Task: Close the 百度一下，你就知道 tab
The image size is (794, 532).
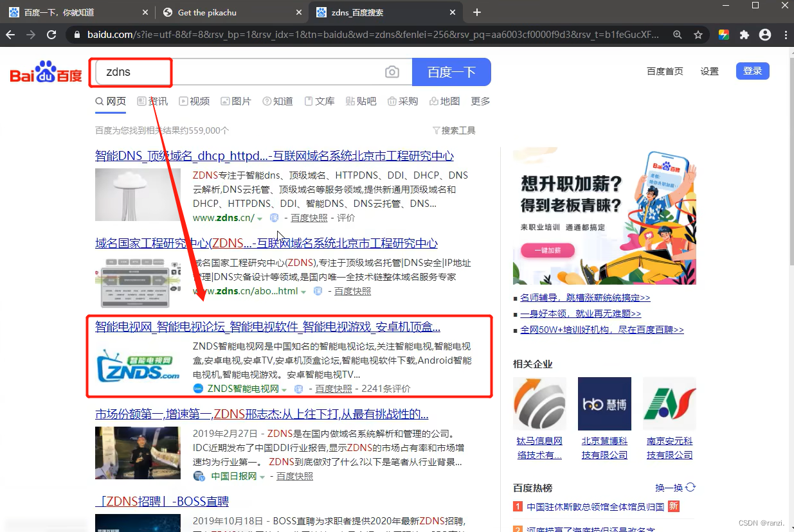Action: click(145, 12)
